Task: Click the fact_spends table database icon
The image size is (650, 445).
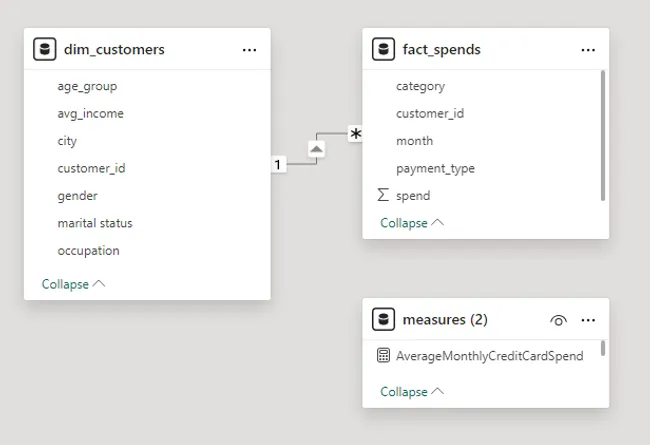Action: [383, 49]
